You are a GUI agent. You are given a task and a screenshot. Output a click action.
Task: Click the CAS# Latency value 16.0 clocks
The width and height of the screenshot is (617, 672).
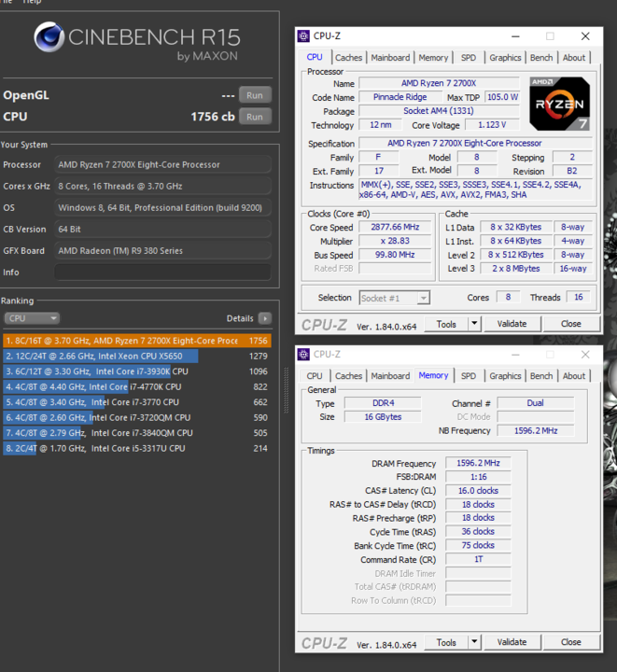pyautogui.click(x=478, y=490)
